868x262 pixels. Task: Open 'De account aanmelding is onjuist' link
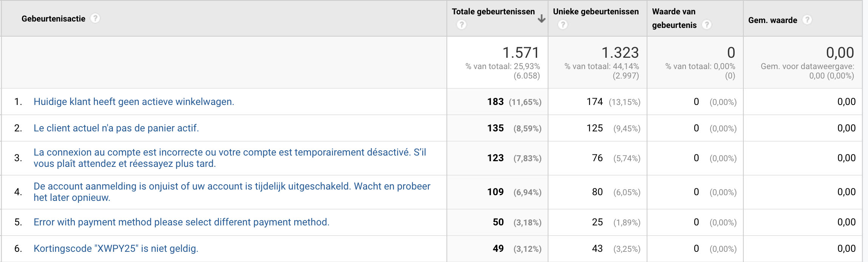pos(232,192)
